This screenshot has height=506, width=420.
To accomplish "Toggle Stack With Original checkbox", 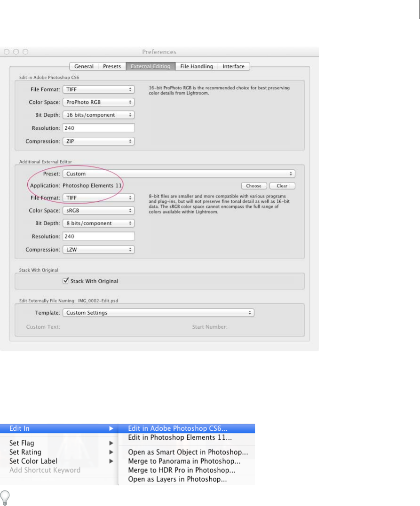I will coord(66,281).
